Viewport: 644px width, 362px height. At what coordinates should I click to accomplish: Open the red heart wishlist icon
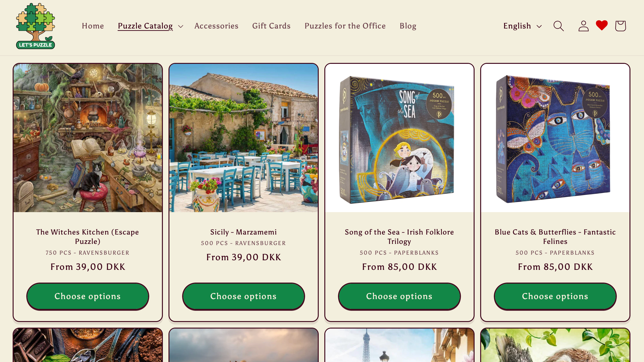(602, 25)
